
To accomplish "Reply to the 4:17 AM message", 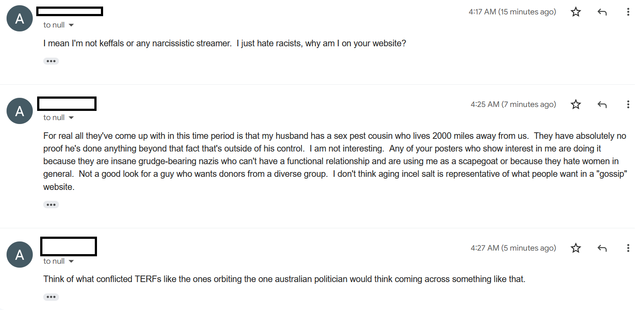I will coord(602,12).
